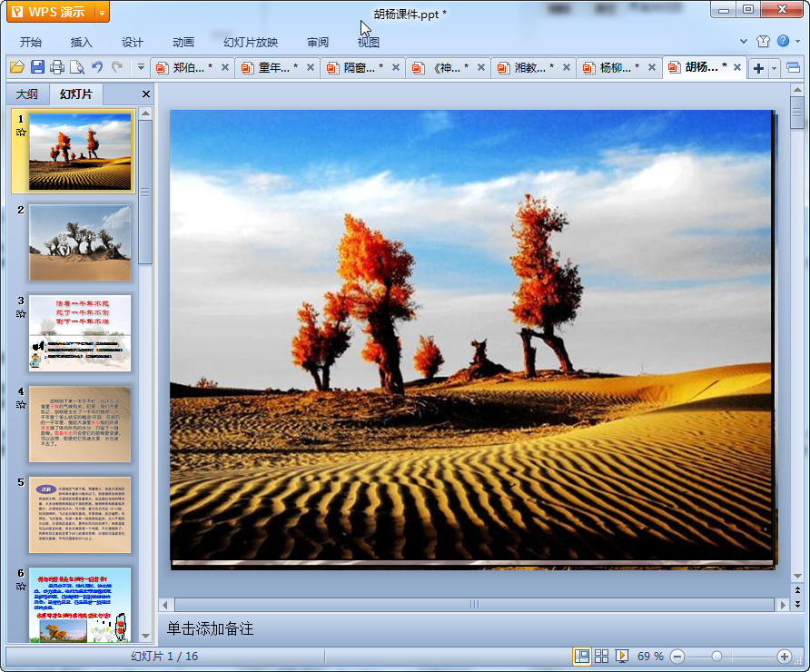The image size is (810, 672).
Task: Select slide 2 thumbnail
Action: tap(80, 242)
